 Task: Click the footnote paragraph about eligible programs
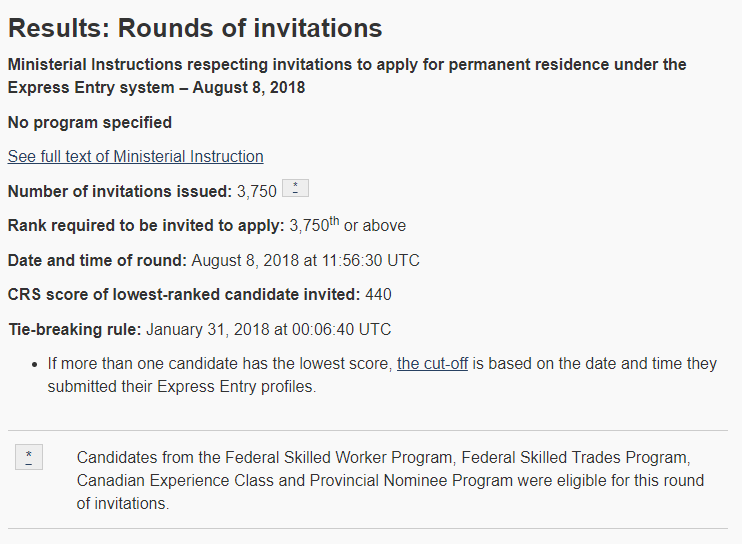390,480
